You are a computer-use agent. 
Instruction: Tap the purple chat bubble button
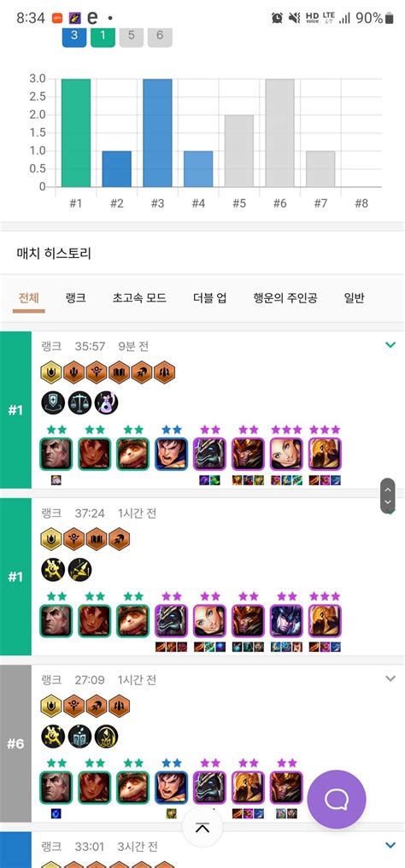point(337,799)
